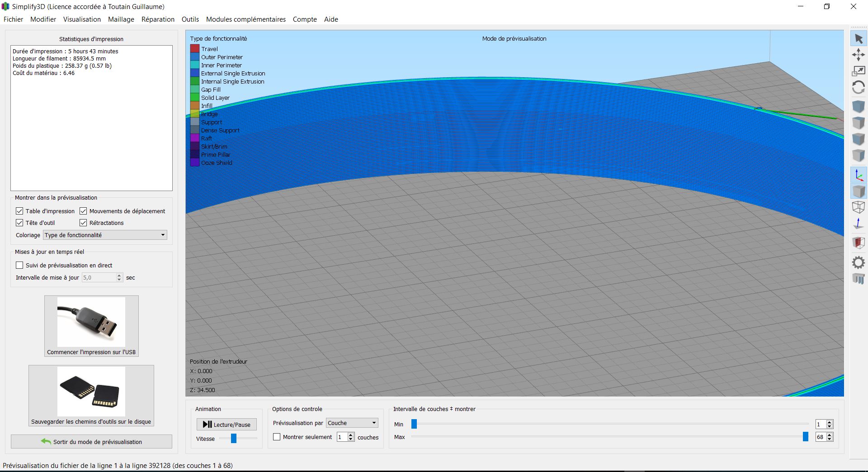Open Modules complémentaires menu
This screenshot has width=868, height=472.
click(246, 19)
